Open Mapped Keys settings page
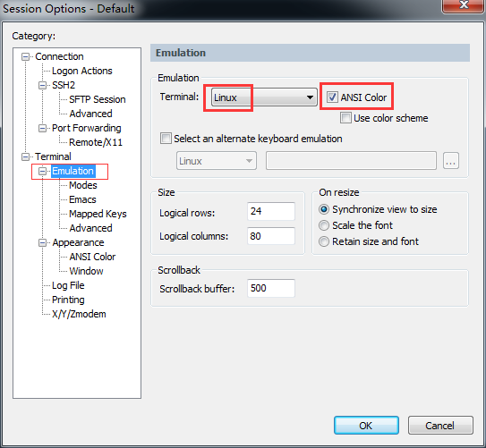The height and width of the screenshot is (448, 486). (98, 214)
